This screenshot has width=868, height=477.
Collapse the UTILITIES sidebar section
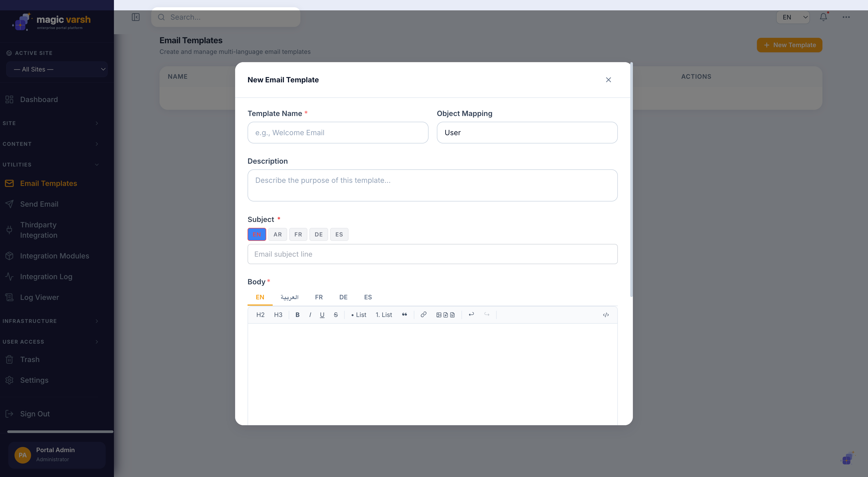tap(50, 165)
